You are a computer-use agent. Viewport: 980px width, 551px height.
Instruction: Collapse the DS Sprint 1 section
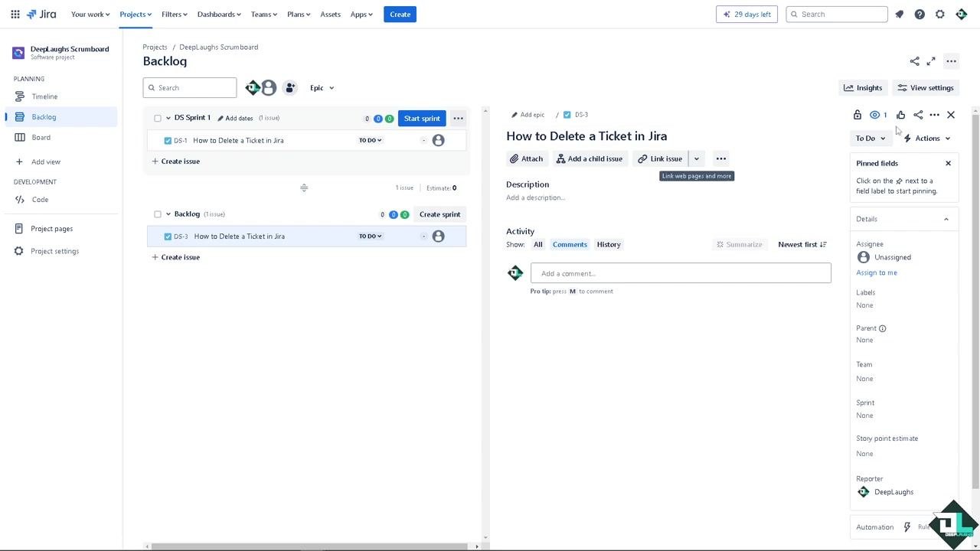click(x=168, y=119)
